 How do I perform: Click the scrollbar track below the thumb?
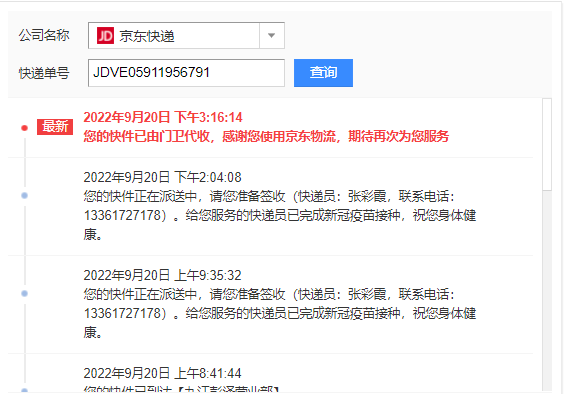click(x=547, y=290)
